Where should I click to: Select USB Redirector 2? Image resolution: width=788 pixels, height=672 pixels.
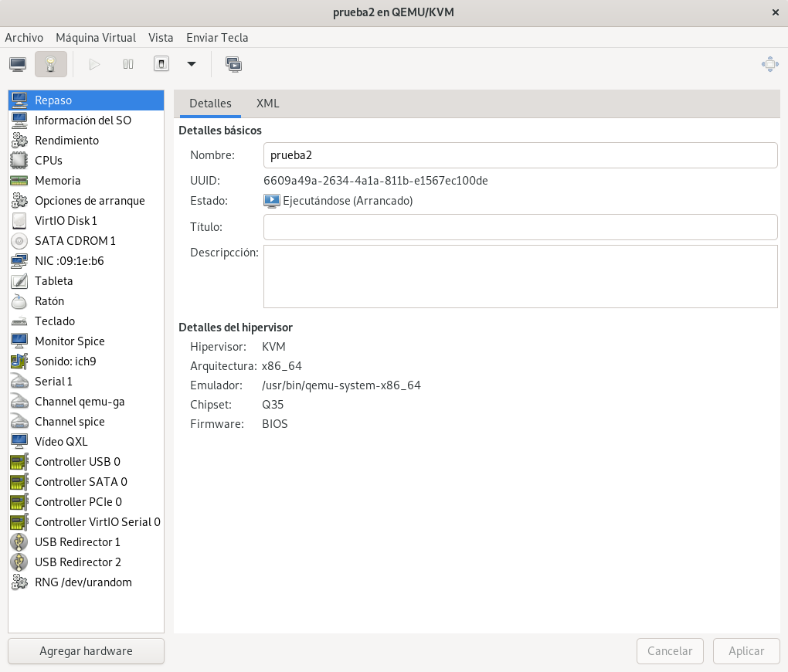pos(86,562)
